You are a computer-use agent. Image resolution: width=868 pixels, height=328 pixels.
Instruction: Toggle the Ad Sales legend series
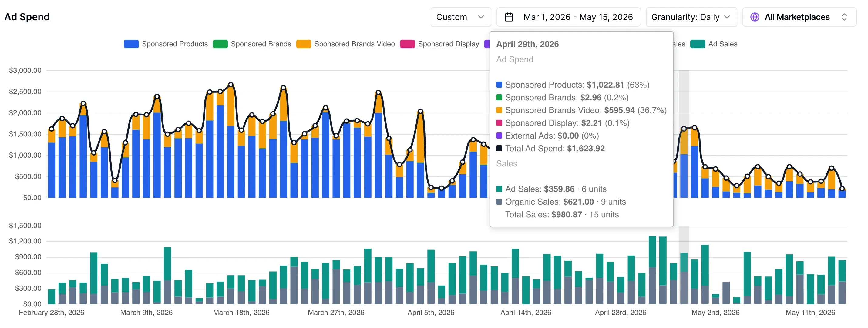click(713, 44)
